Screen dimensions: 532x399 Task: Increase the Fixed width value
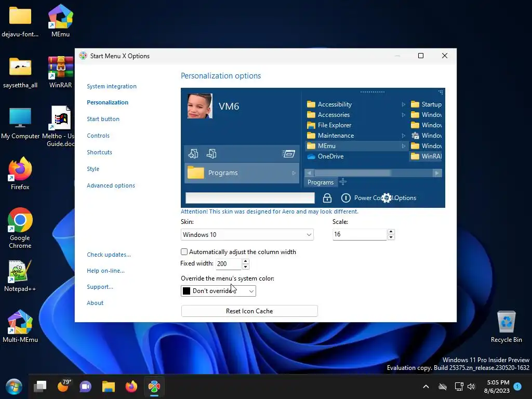(x=246, y=261)
